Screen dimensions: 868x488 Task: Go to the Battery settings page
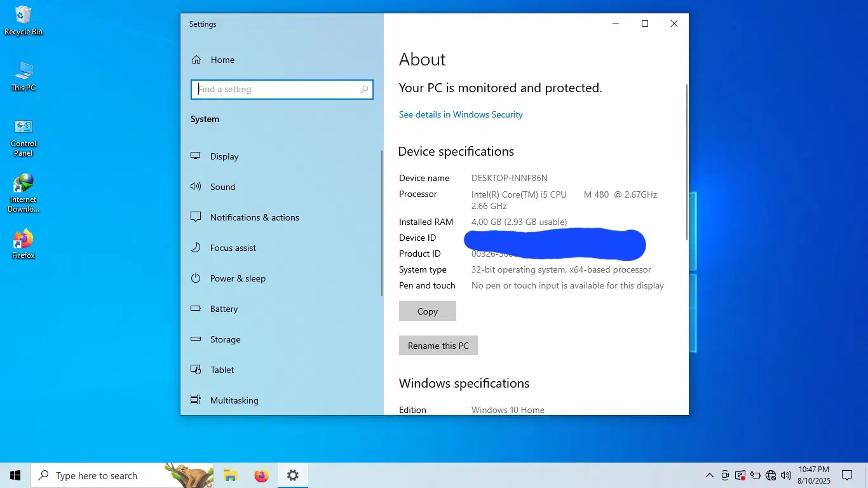tap(224, 309)
